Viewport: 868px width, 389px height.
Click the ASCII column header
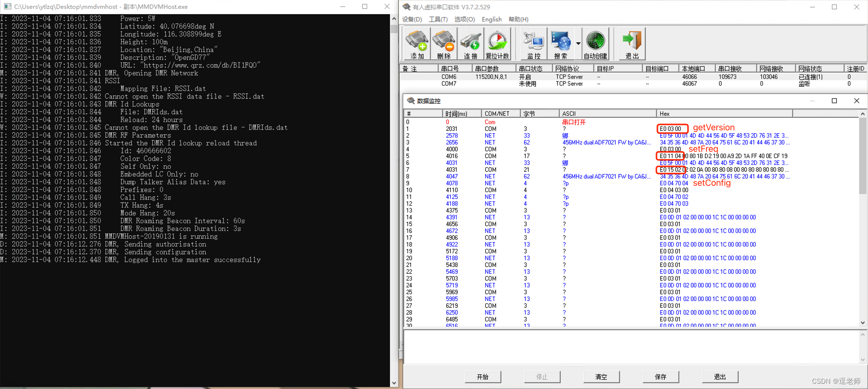click(x=608, y=114)
